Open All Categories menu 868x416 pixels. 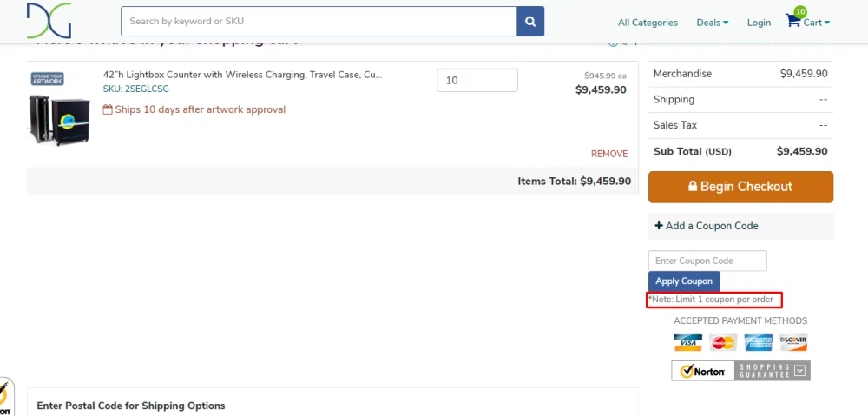[x=648, y=23]
